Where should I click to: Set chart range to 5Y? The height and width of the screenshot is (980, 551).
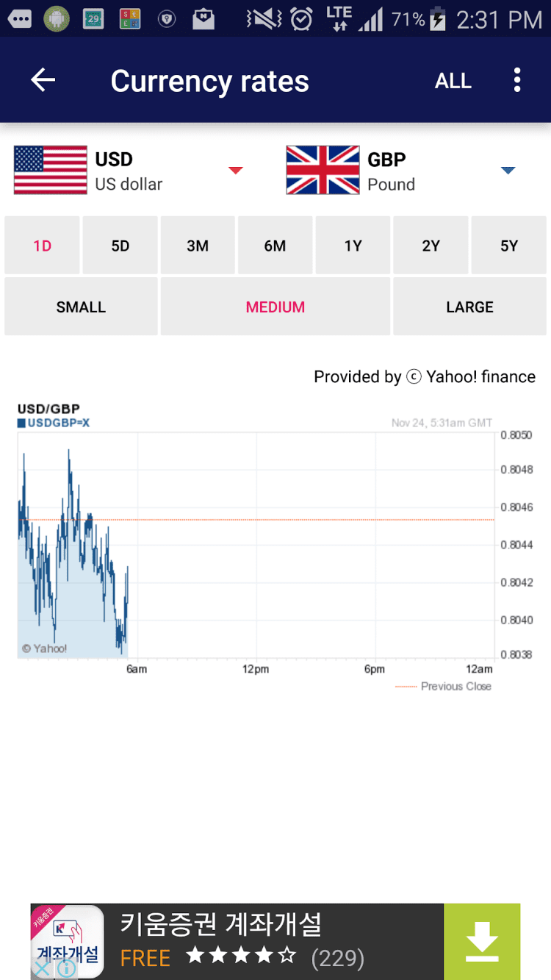tap(509, 246)
